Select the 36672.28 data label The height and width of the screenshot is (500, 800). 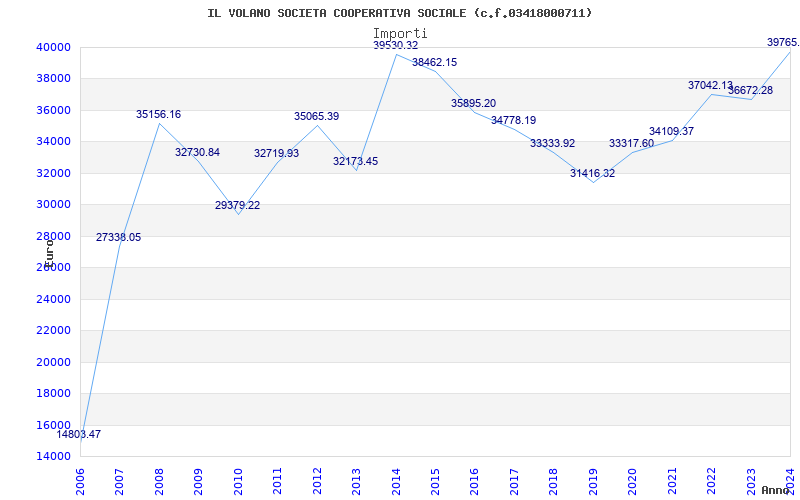751,90
